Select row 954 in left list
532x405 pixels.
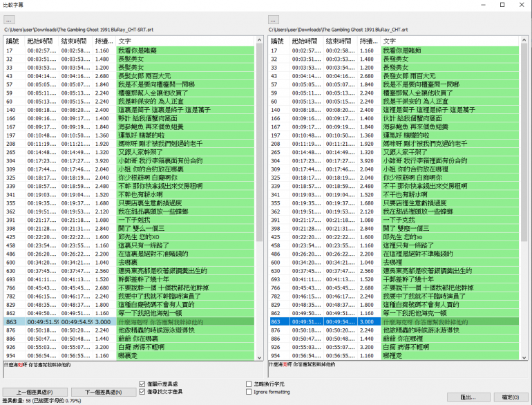129,356
